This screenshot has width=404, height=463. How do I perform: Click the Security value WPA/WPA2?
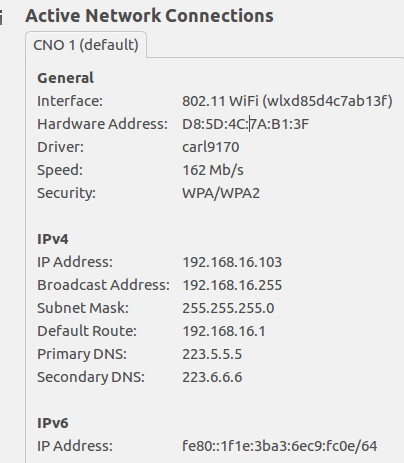coord(221,193)
